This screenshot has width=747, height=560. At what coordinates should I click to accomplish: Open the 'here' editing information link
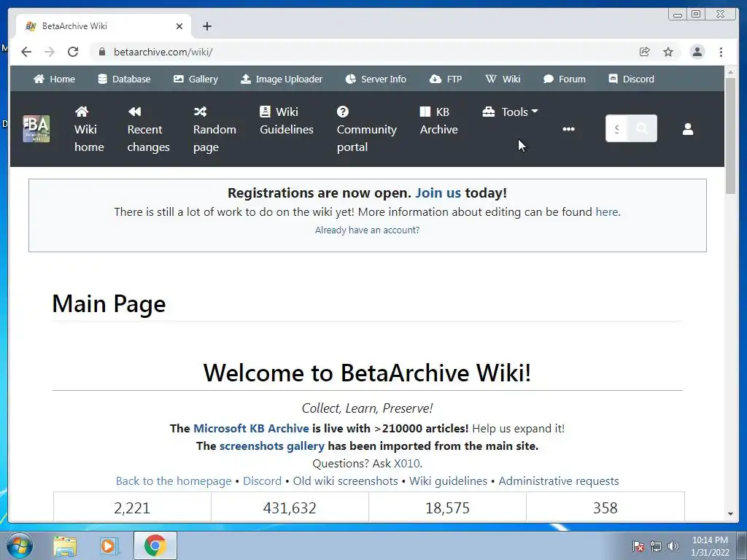[606, 212]
